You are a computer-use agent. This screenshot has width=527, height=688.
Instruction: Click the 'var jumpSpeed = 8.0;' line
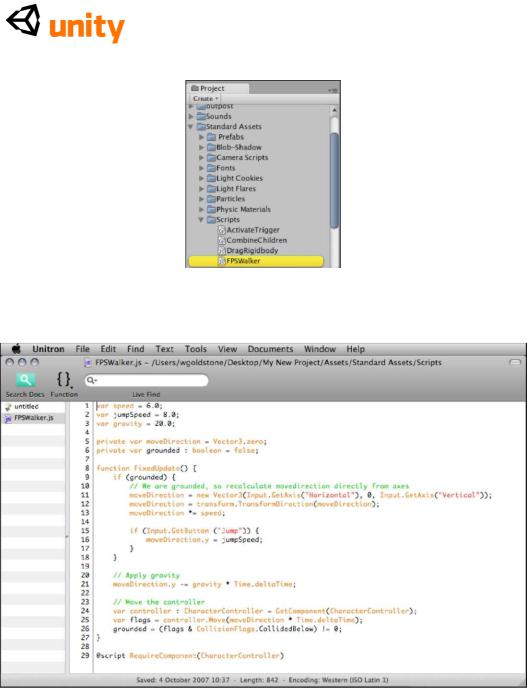[x=138, y=415]
